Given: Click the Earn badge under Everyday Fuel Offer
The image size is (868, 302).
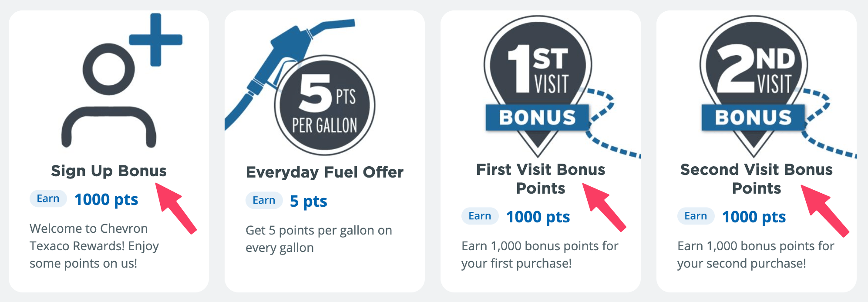Looking at the screenshot, I should (x=264, y=201).
